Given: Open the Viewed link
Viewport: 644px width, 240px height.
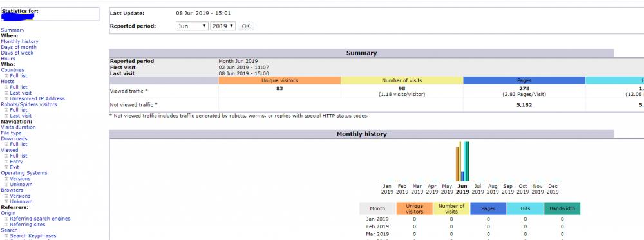Looking at the screenshot, I should [10, 150].
